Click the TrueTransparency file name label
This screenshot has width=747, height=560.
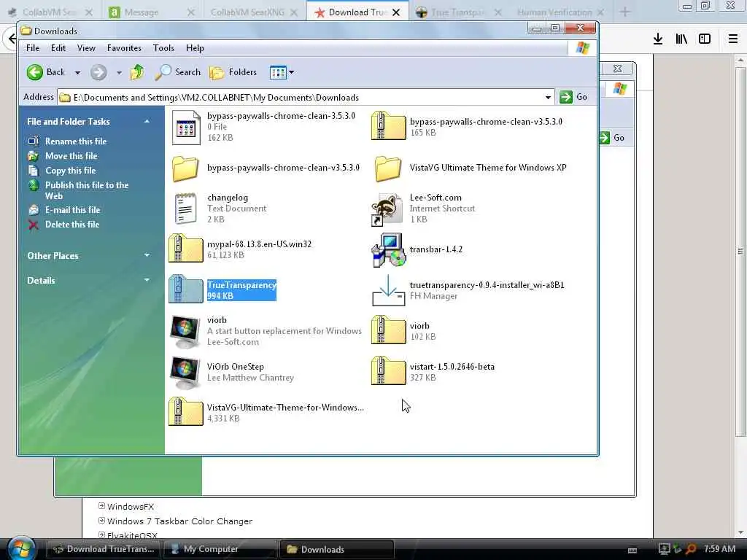[x=241, y=285]
